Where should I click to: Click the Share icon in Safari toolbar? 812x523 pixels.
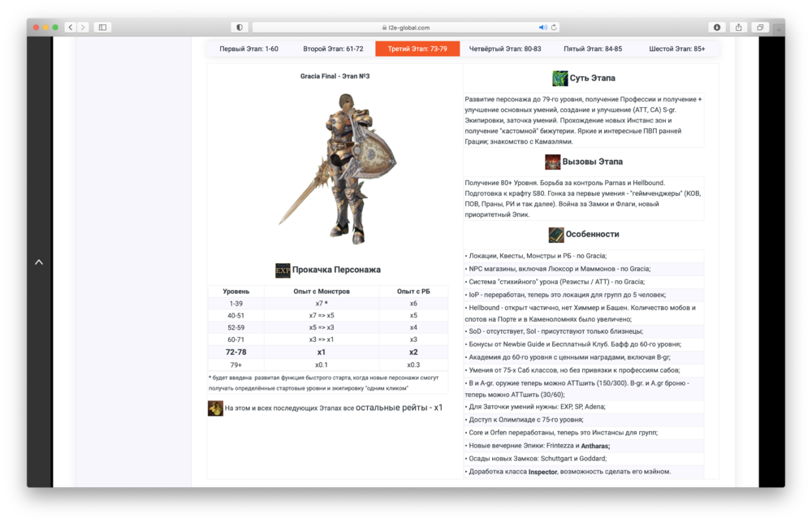click(x=738, y=26)
